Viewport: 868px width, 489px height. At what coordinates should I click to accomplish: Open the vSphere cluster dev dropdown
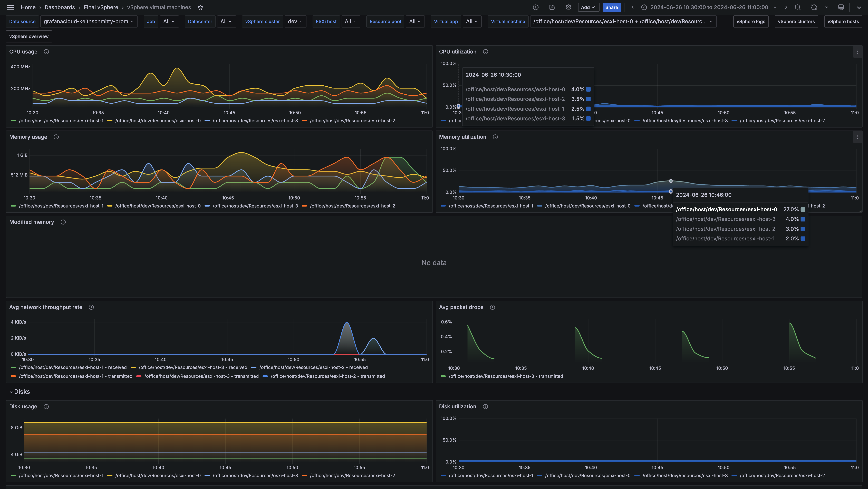(295, 22)
